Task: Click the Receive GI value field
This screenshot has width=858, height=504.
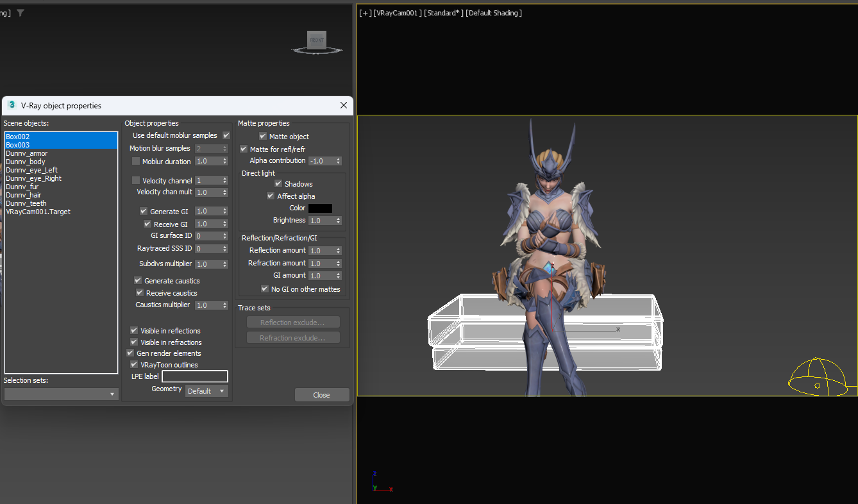Action: pyautogui.click(x=208, y=224)
